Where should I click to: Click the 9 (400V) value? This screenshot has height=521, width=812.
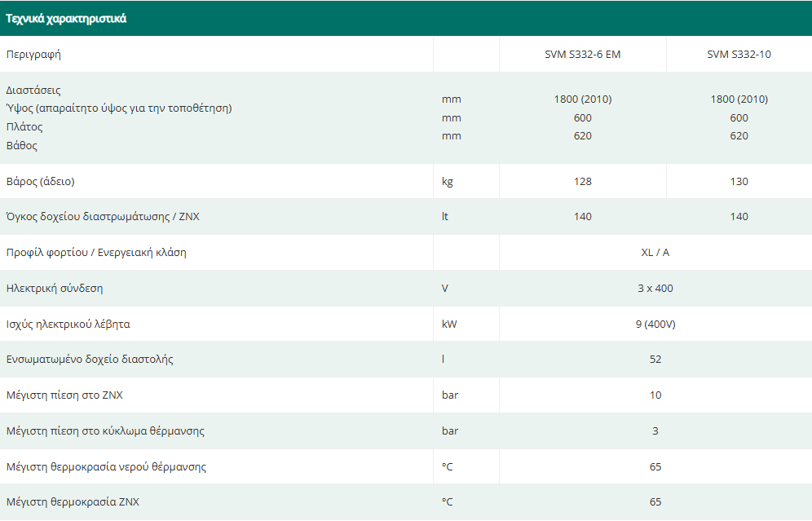(655, 325)
